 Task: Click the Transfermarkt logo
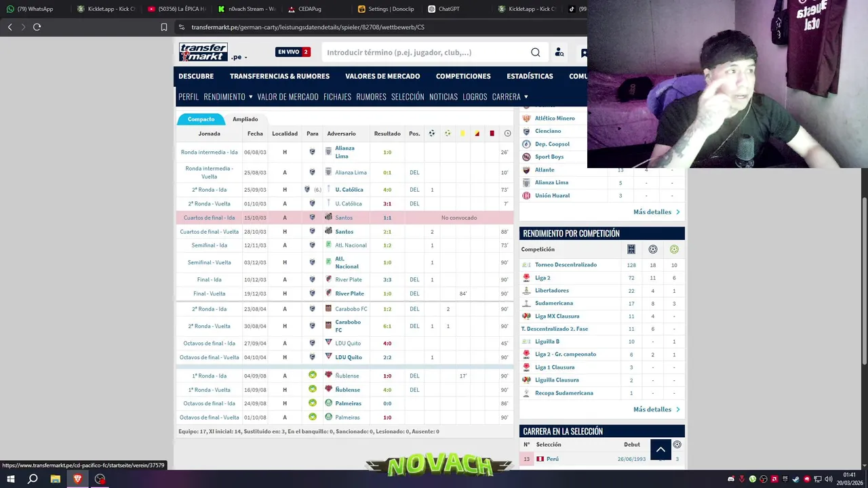point(203,52)
